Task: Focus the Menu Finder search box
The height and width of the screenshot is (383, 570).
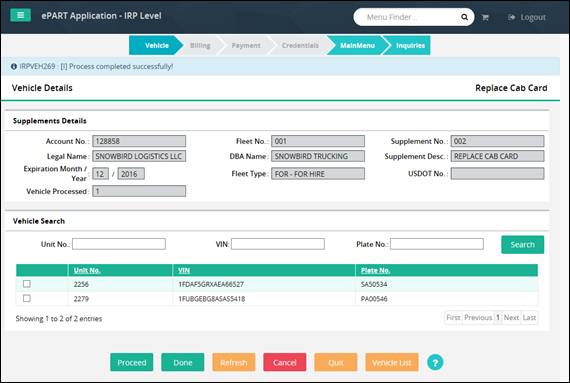Action: click(414, 17)
